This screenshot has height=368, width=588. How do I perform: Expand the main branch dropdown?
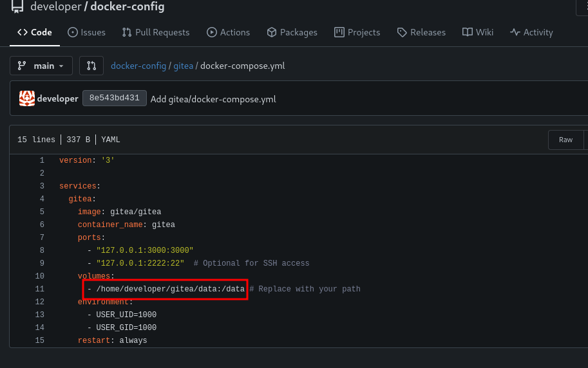coord(41,66)
